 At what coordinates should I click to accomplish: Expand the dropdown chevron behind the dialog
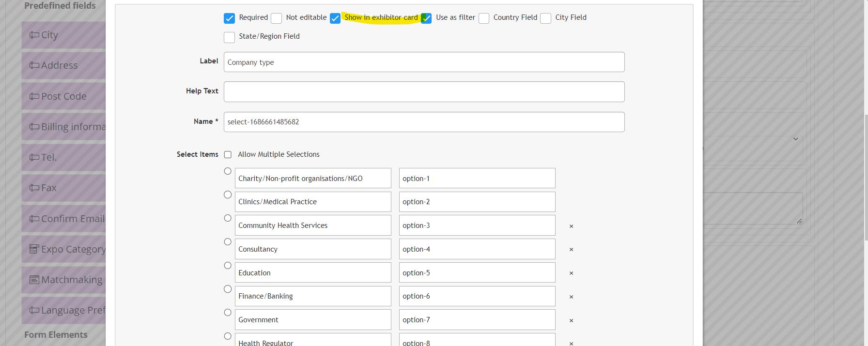795,139
